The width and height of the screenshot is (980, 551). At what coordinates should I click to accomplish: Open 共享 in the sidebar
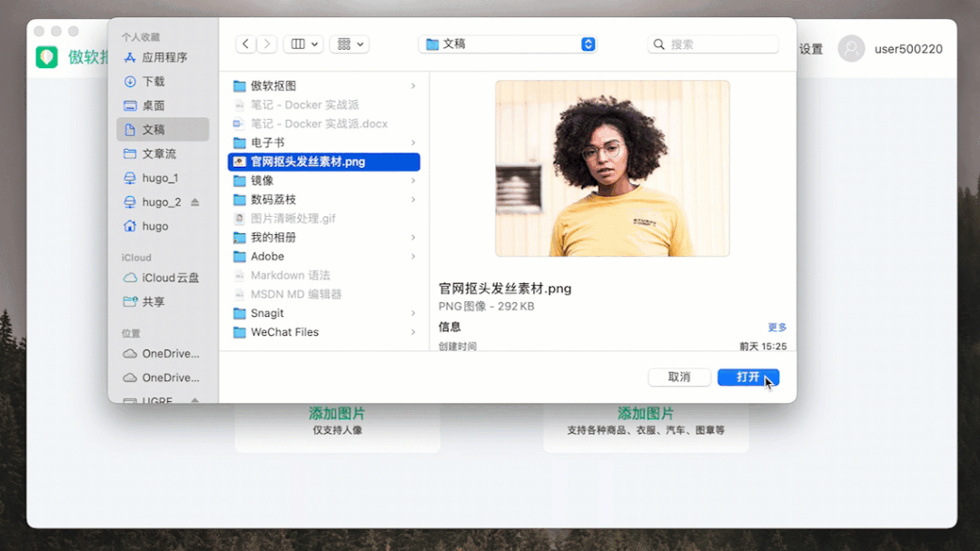coord(163,301)
